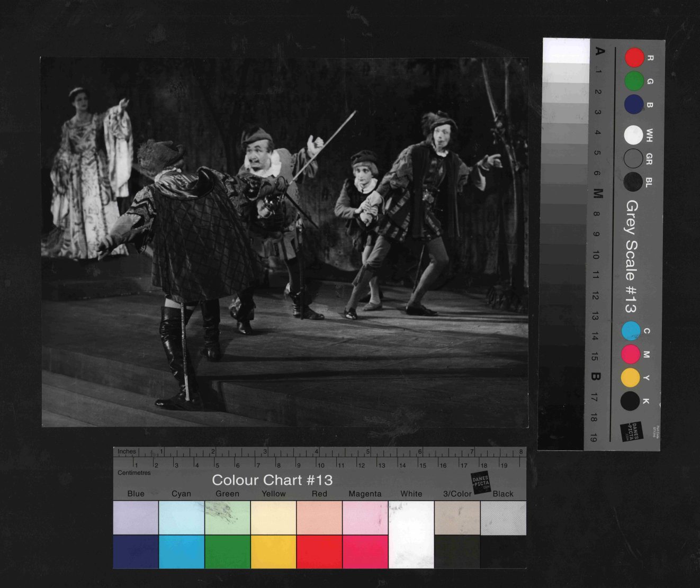Select the light cyan tint swatch
This screenshot has width=700, height=588.
pos(182,518)
